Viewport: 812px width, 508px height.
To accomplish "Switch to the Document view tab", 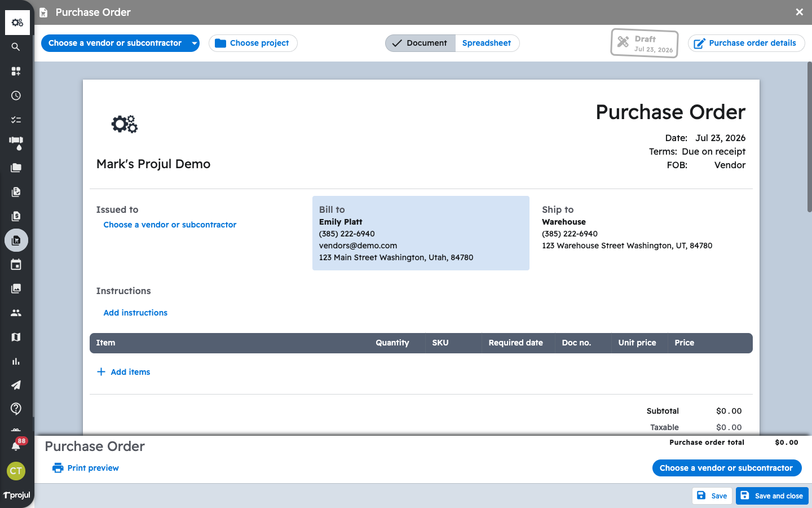I will pyautogui.click(x=420, y=43).
